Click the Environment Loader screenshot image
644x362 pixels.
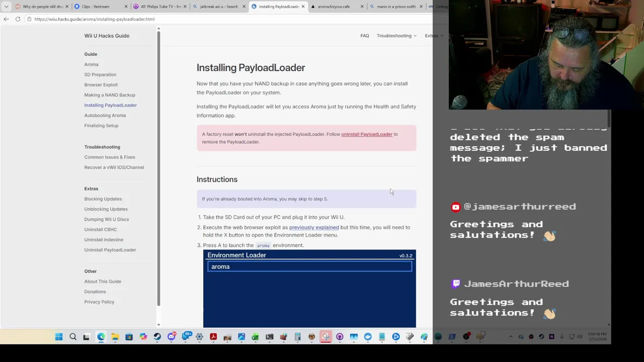click(309, 289)
